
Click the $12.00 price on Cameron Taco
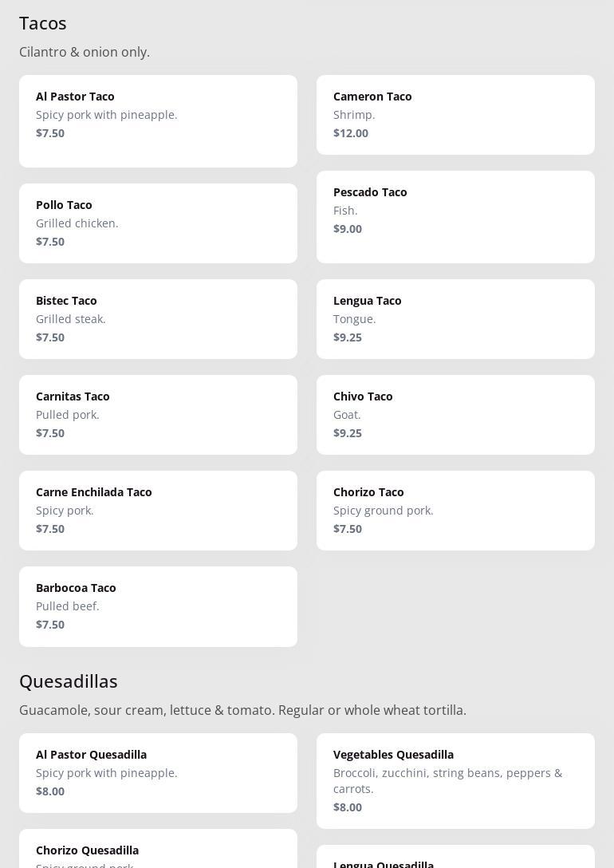click(351, 133)
